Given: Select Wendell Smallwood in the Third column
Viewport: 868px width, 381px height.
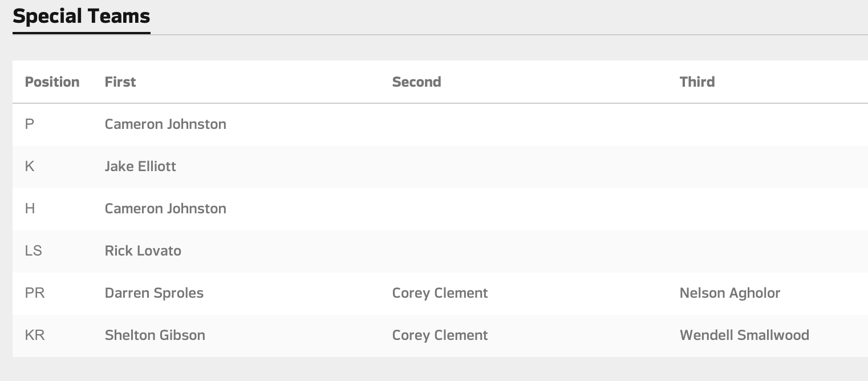Looking at the screenshot, I should (744, 335).
